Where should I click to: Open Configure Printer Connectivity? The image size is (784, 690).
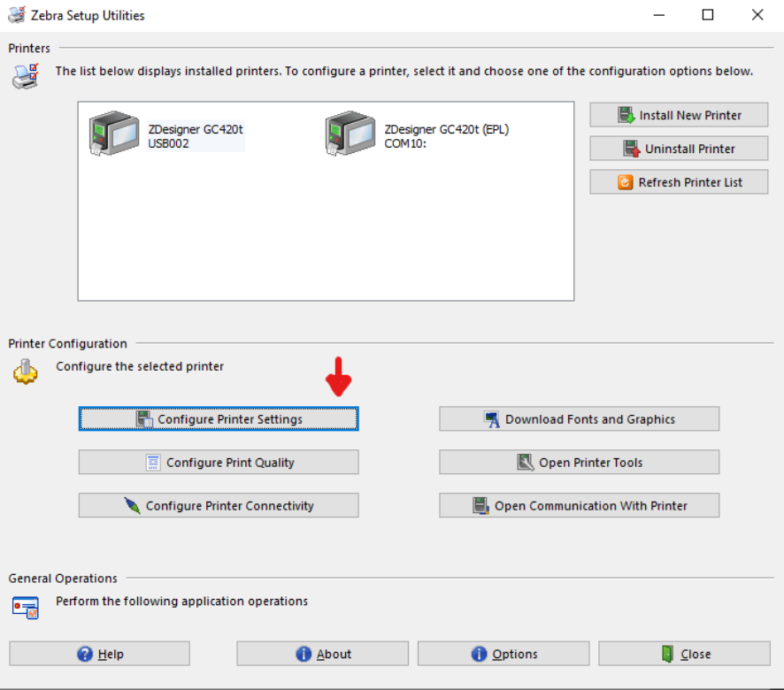pyautogui.click(x=219, y=505)
